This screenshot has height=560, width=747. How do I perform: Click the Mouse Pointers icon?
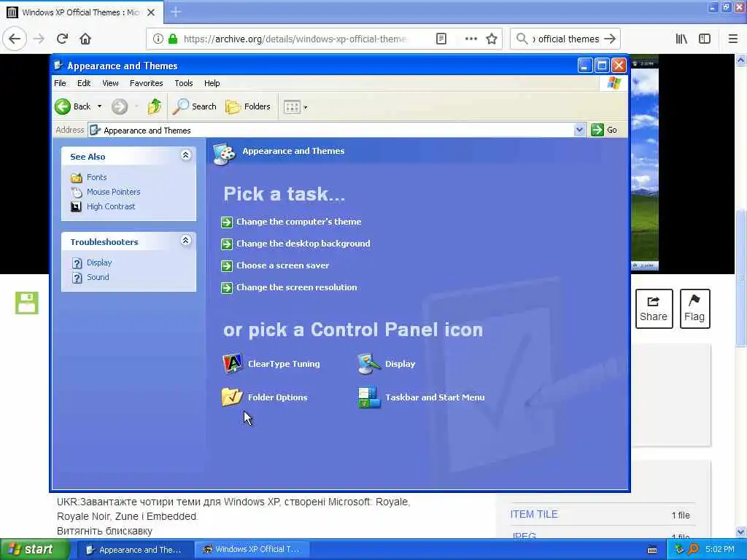point(76,192)
